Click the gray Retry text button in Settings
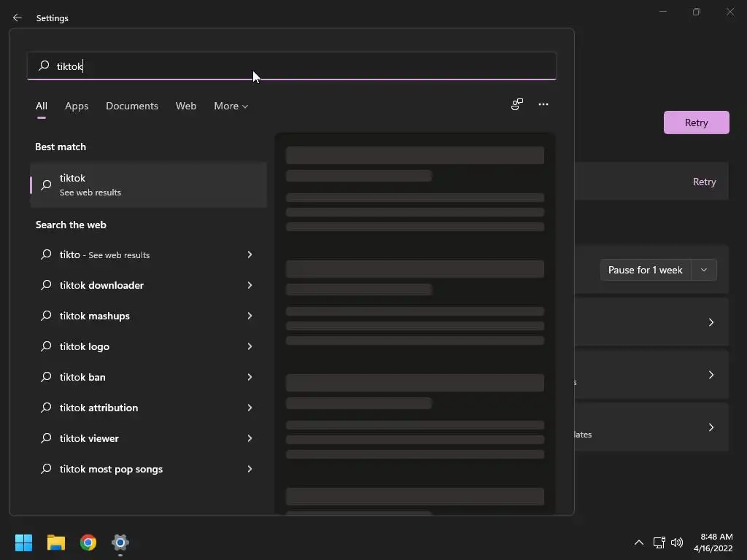The height and width of the screenshot is (560, 747). (x=704, y=182)
